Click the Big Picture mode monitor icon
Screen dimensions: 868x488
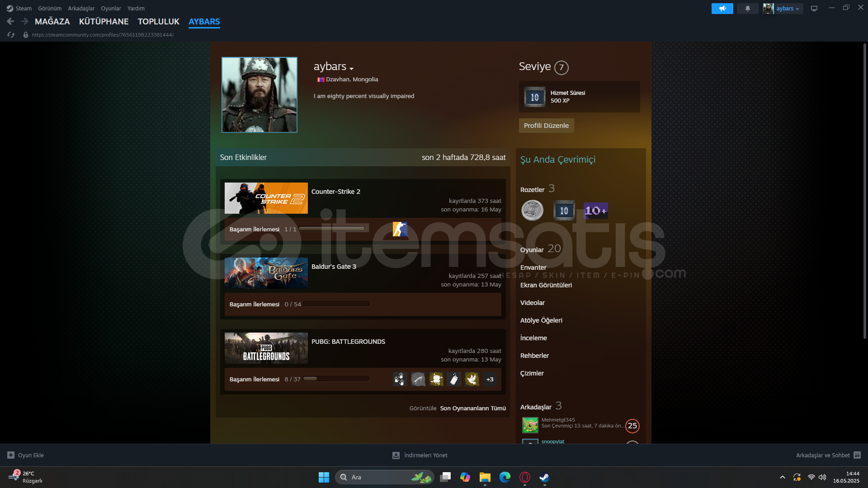(x=814, y=9)
